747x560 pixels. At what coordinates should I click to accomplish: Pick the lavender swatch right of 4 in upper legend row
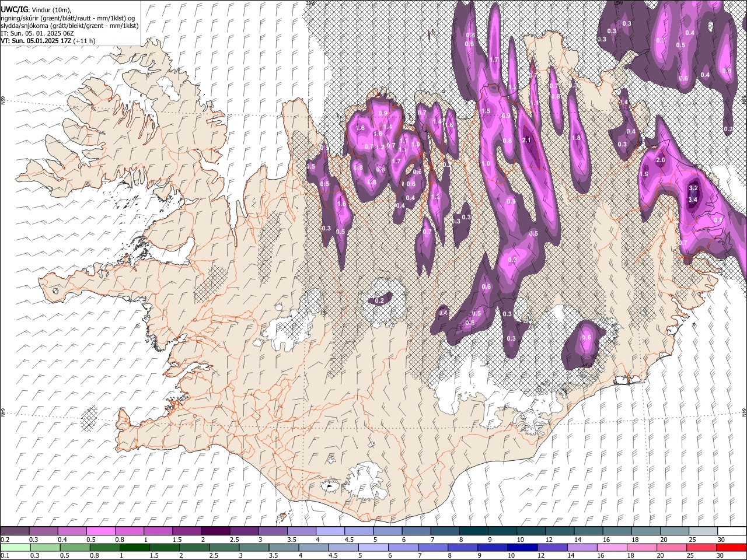[x=330, y=531]
